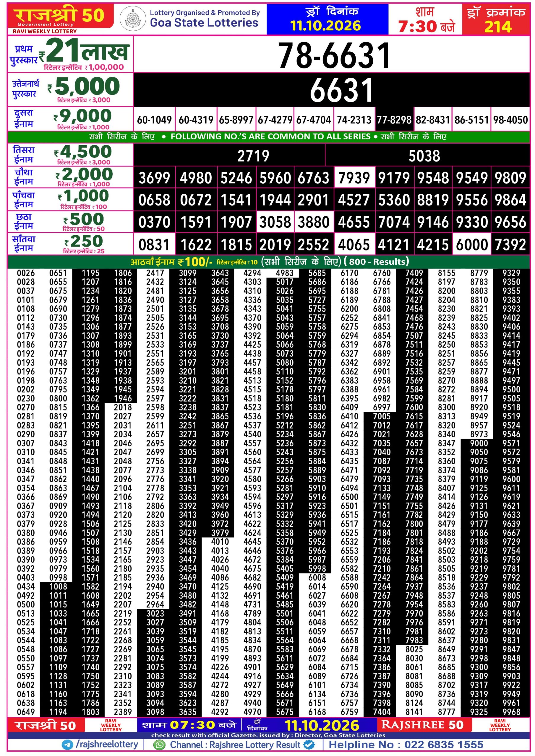
Task: Click the Telegram icon beside /rajshreelottery
Action: click(68, 745)
